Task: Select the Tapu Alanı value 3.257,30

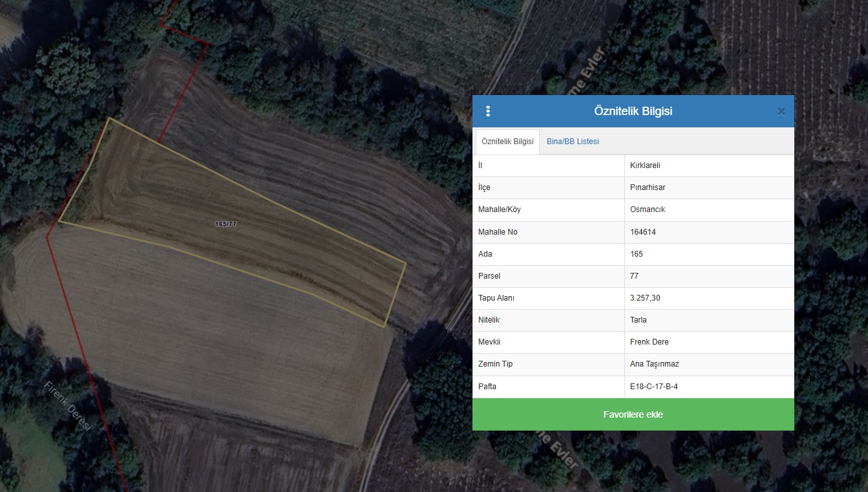Action: click(645, 298)
